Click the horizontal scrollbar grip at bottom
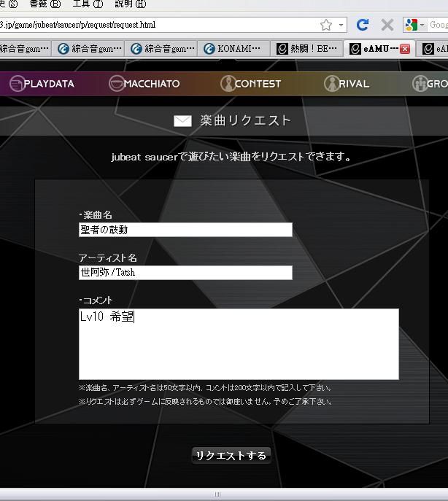The width and height of the screenshot is (448, 501). pos(217,494)
